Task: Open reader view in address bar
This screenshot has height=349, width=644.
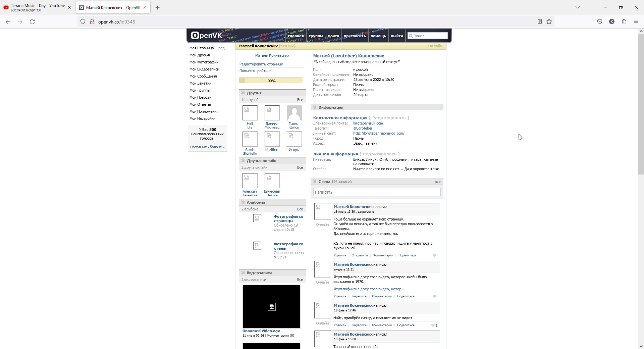Action: (539, 22)
